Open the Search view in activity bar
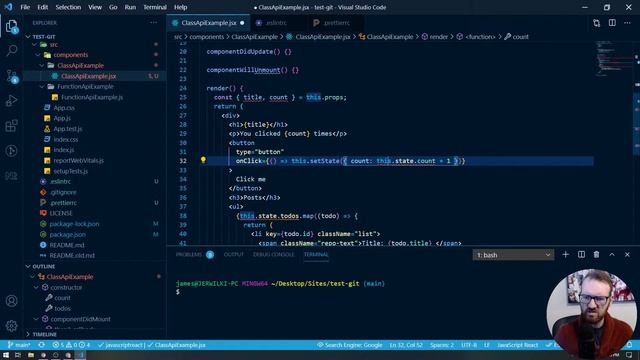 (11, 51)
